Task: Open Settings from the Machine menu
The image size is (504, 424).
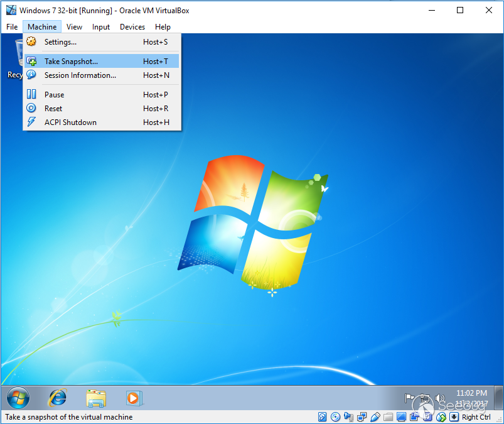Action: point(60,42)
